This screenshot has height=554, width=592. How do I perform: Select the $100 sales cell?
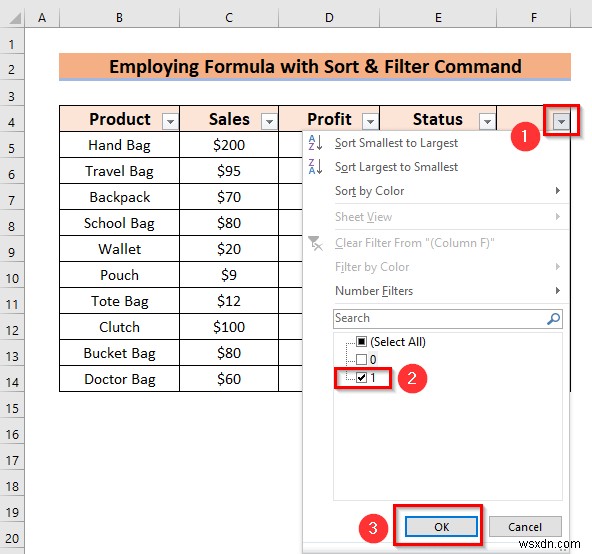click(229, 327)
